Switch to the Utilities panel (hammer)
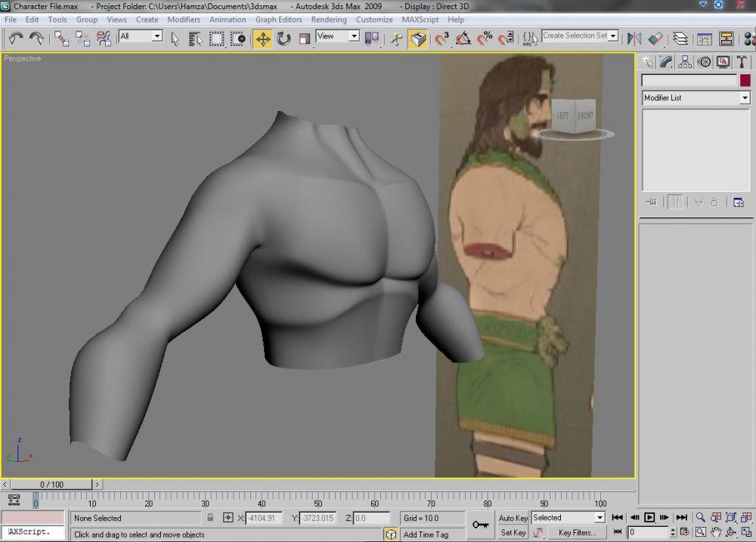Viewport: 756px width, 542px height. pyautogui.click(x=743, y=62)
